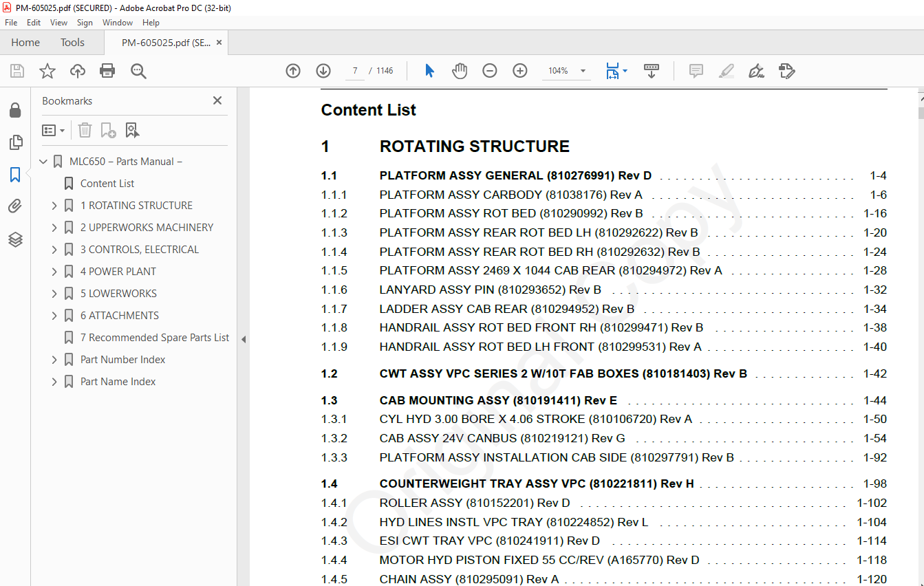Open the Window menu
This screenshot has height=586, width=924.
[118, 23]
